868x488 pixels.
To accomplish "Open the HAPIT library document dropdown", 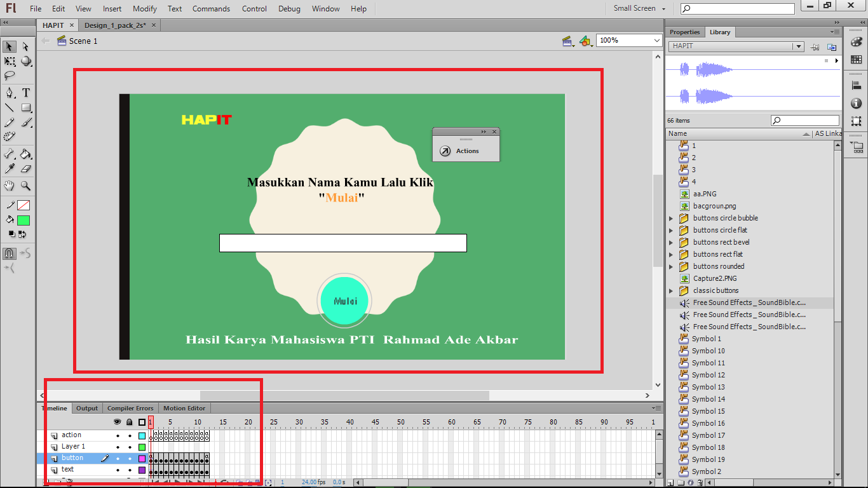I will click(x=798, y=46).
